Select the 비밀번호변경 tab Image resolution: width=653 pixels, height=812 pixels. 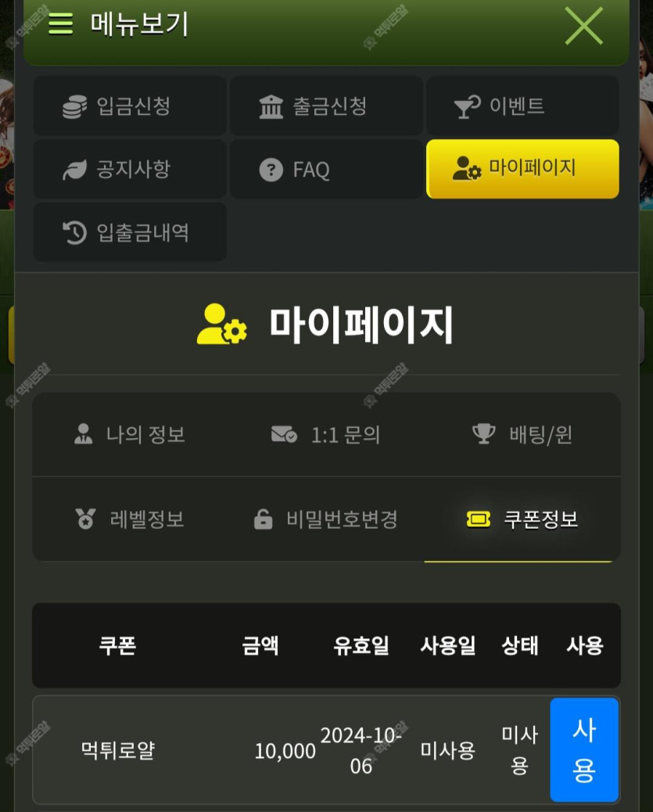[326, 519]
